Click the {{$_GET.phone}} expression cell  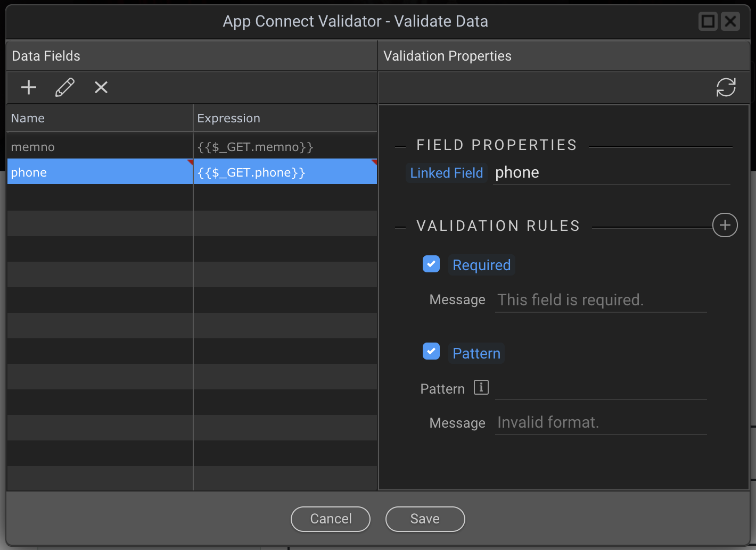point(285,172)
